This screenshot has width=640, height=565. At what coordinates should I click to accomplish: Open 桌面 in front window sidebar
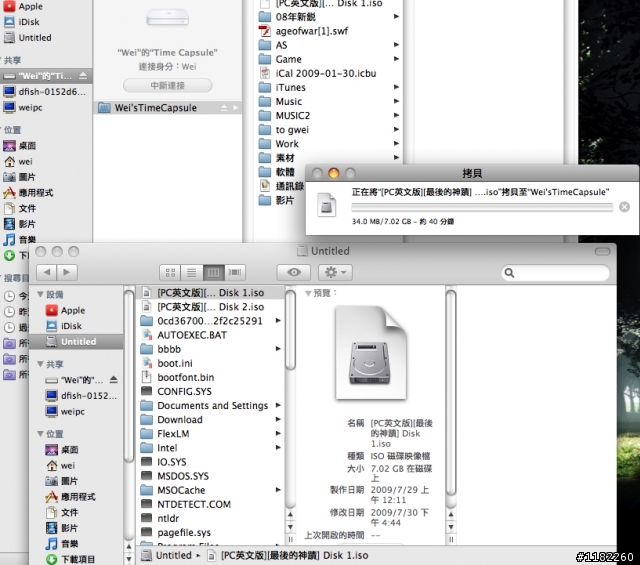point(61,450)
